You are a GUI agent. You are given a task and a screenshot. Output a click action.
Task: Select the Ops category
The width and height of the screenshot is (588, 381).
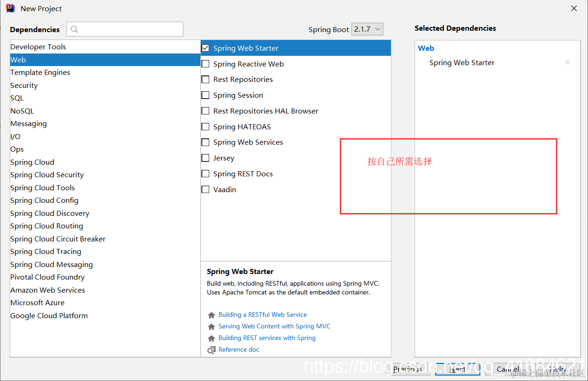tap(105, 149)
